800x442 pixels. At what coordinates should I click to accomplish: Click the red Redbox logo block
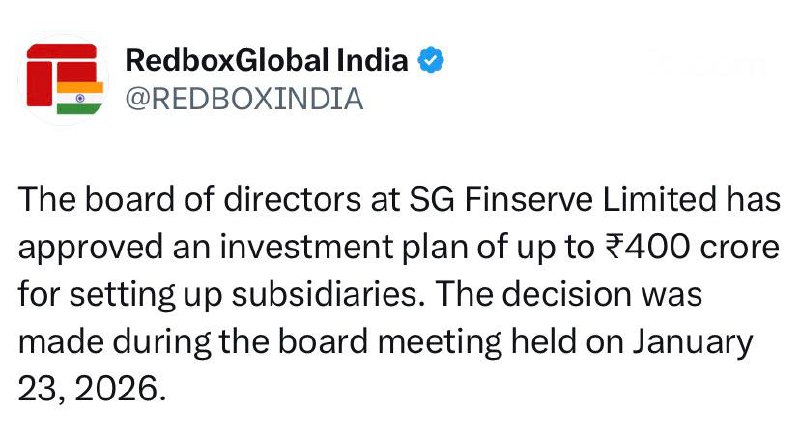[61, 74]
